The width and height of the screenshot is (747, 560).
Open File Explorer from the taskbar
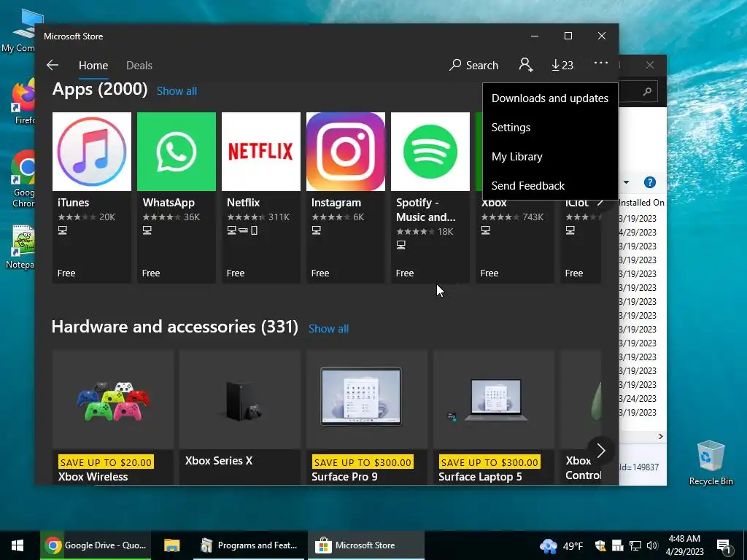[172, 545]
